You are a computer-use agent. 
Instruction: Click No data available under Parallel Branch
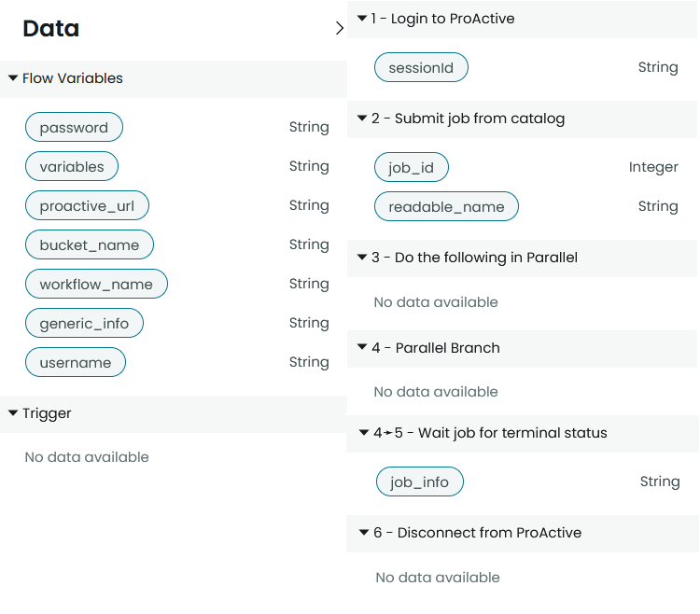pos(436,392)
